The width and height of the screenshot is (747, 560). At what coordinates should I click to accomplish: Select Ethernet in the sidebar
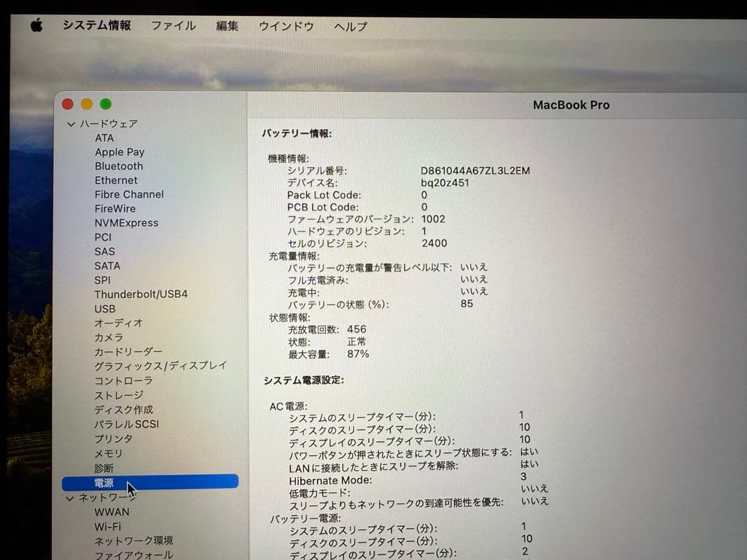coord(116,180)
